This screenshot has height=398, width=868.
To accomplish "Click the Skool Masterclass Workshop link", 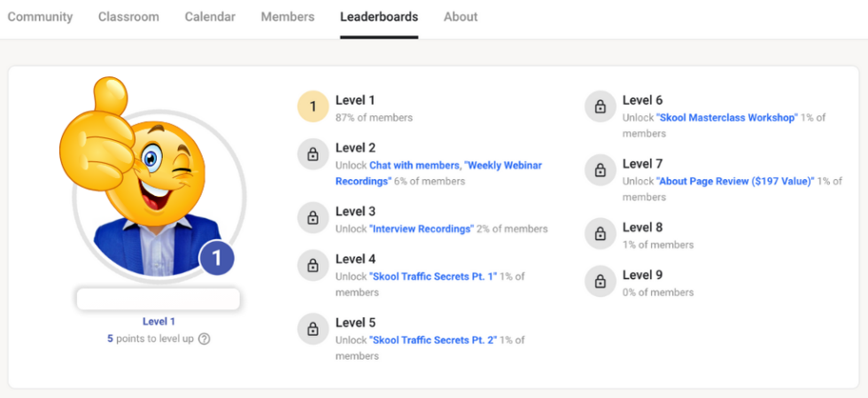I will pos(727,118).
